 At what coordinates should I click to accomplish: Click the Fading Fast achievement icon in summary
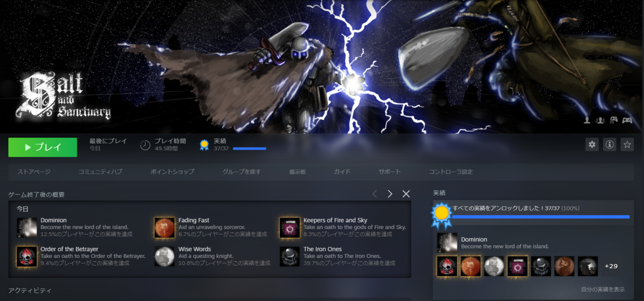tap(164, 227)
